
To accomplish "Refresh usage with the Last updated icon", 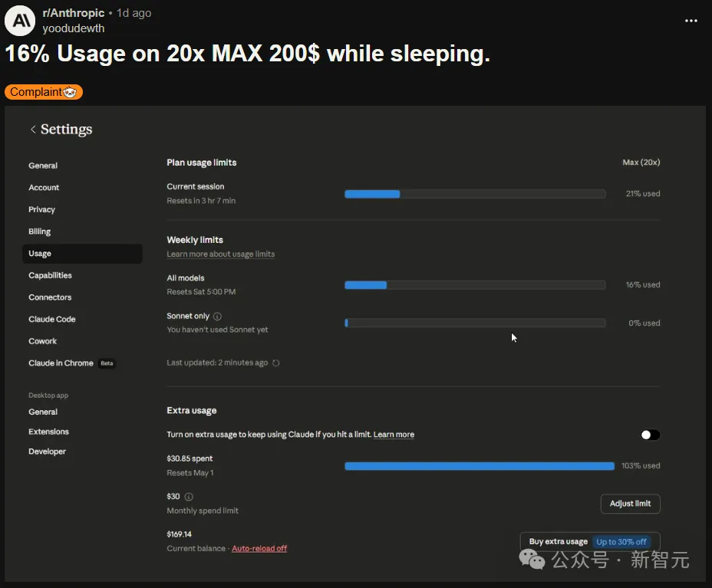I will pyautogui.click(x=276, y=363).
